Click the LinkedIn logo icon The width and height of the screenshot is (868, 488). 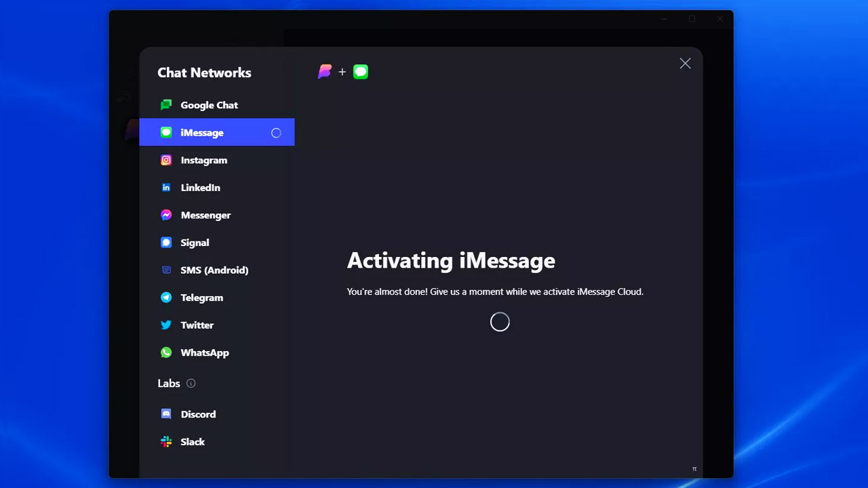pyautogui.click(x=166, y=188)
